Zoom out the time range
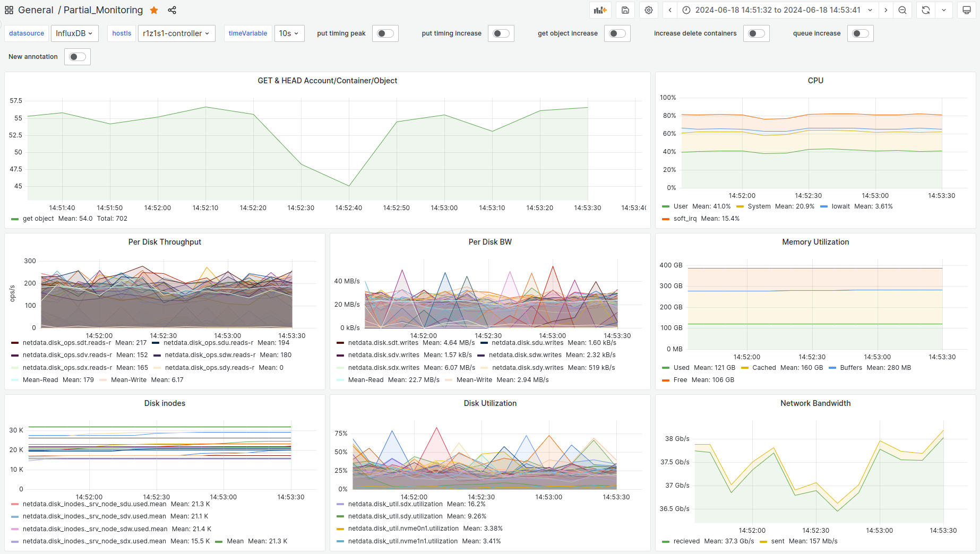Viewport: 980px width, 554px height. point(902,10)
